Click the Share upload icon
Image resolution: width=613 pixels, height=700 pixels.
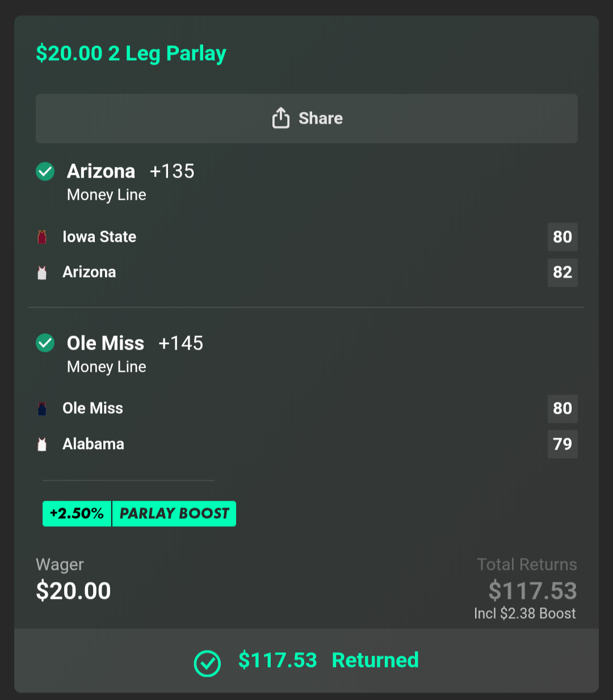tap(281, 118)
